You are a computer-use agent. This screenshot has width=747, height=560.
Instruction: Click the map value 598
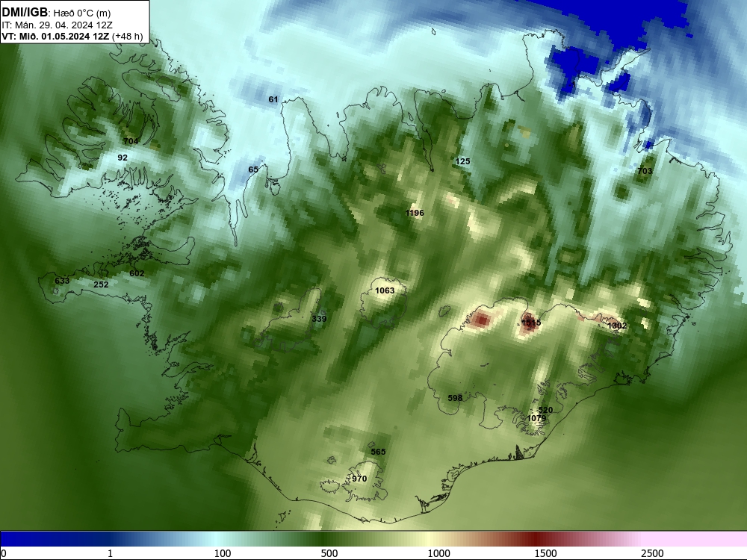click(x=455, y=398)
